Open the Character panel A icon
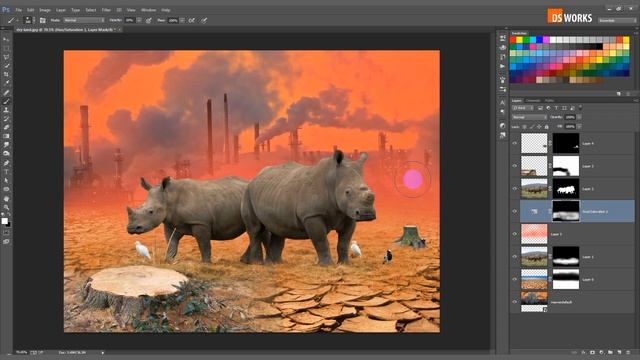The height and width of the screenshot is (360, 640). coord(503,102)
